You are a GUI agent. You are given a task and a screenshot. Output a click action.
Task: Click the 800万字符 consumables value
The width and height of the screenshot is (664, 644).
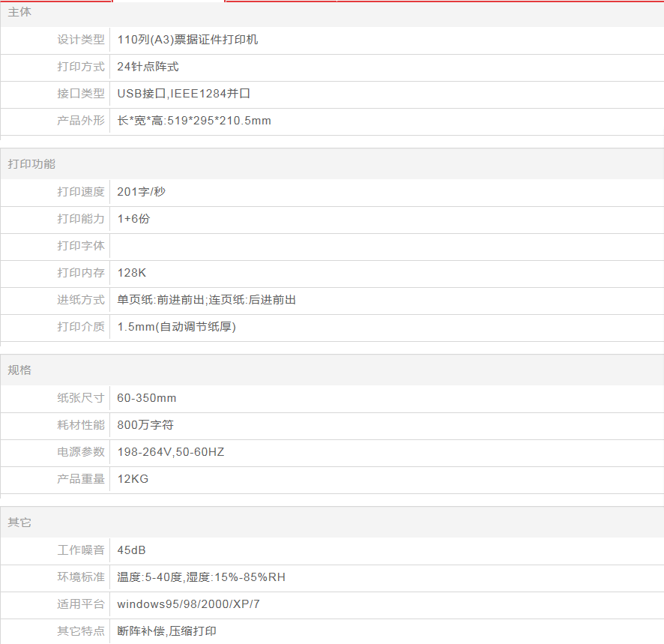pos(145,425)
